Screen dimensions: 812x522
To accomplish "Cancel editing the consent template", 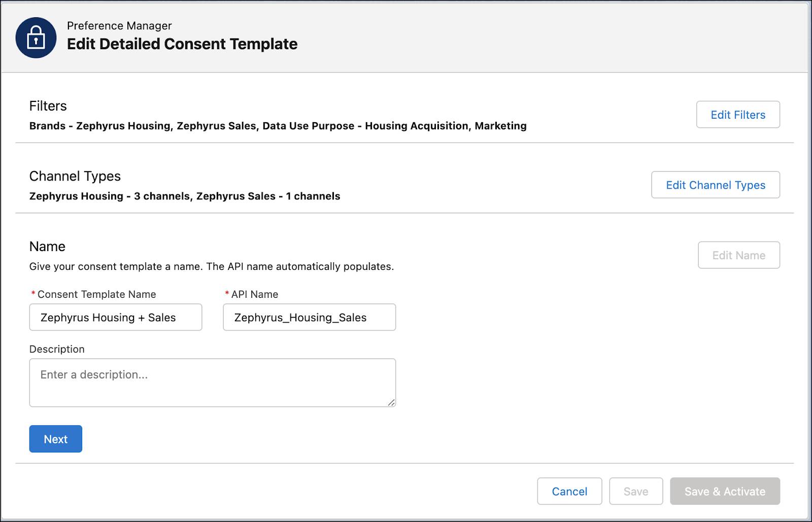I will click(569, 492).
